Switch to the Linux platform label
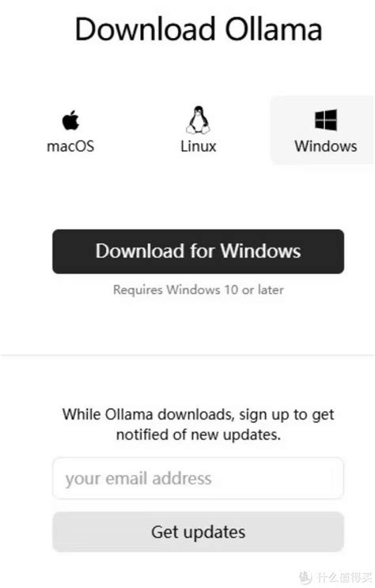Screen dimensions: 375x588 [x=199, y=146]
